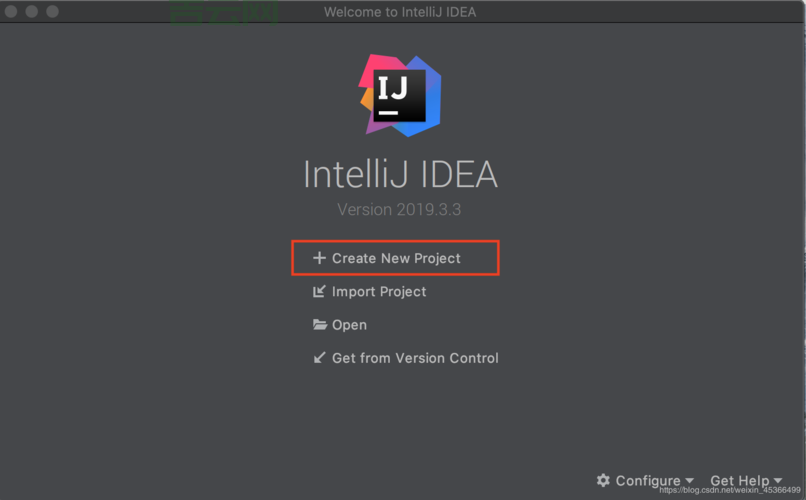Expand the Configure dropdown arrow
The width and height of the screenshot is (806, 500).
pos(689,481)
